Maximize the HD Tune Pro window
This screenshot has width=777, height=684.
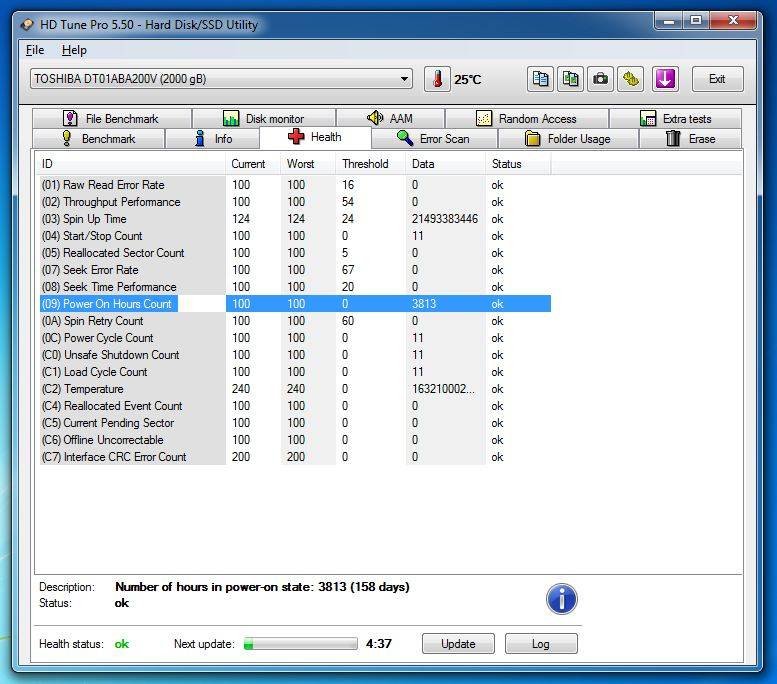click(x=696, y=21)
